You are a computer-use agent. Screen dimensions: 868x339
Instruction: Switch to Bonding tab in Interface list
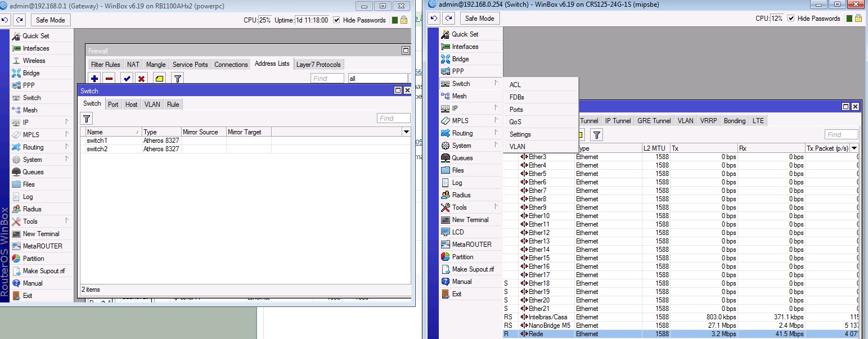pyautogui.click(x=735, y=121)
